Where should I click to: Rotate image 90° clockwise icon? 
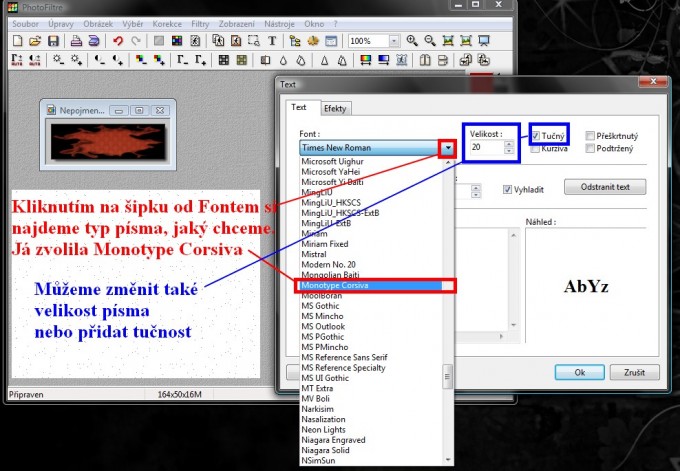[x=484, y=60]
